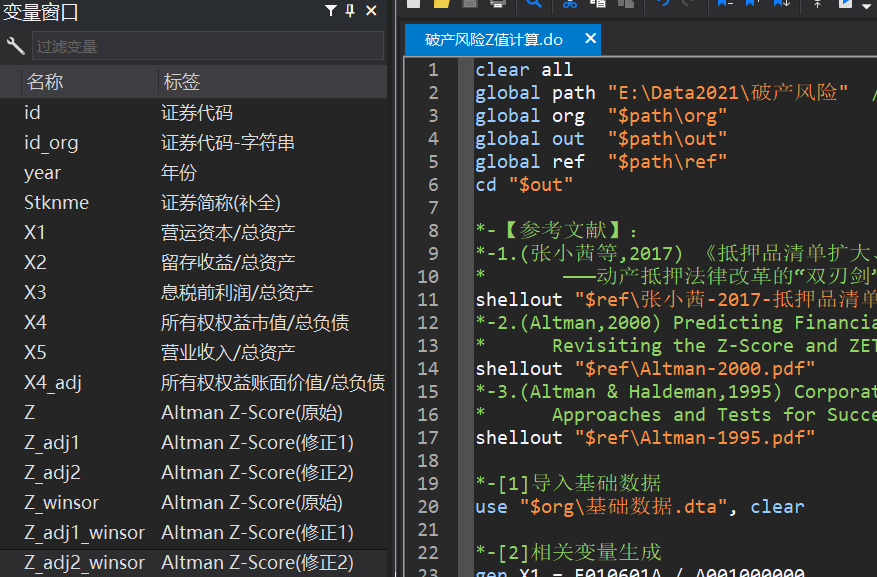Switch to the 破产风险Z值计算.do tab

[493, 40]
